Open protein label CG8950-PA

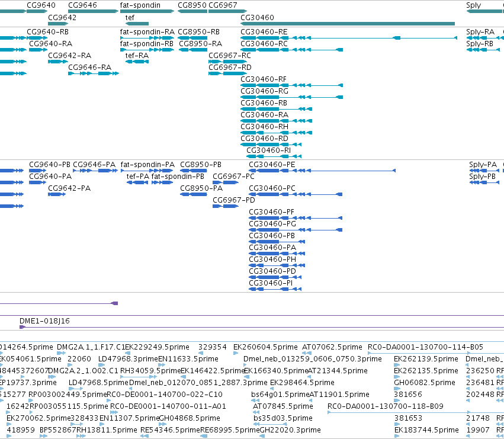201,188
